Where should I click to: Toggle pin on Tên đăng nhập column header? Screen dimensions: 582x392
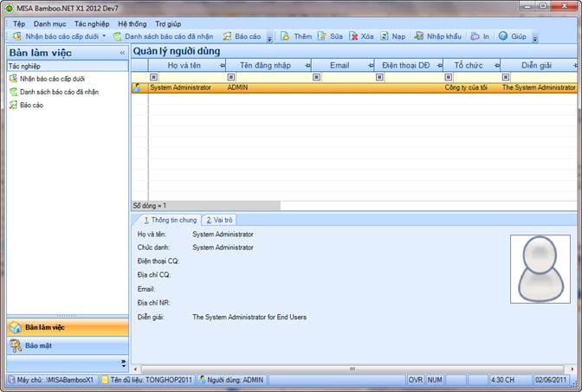pos(307,66)
